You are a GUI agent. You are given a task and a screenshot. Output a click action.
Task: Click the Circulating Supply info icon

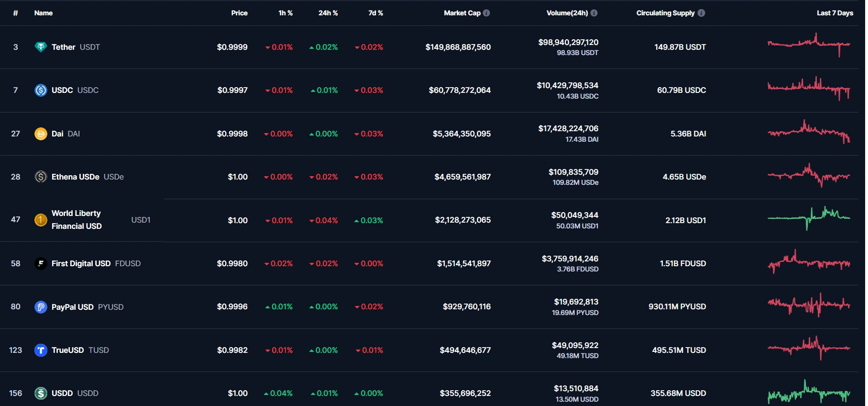[701, 13]
